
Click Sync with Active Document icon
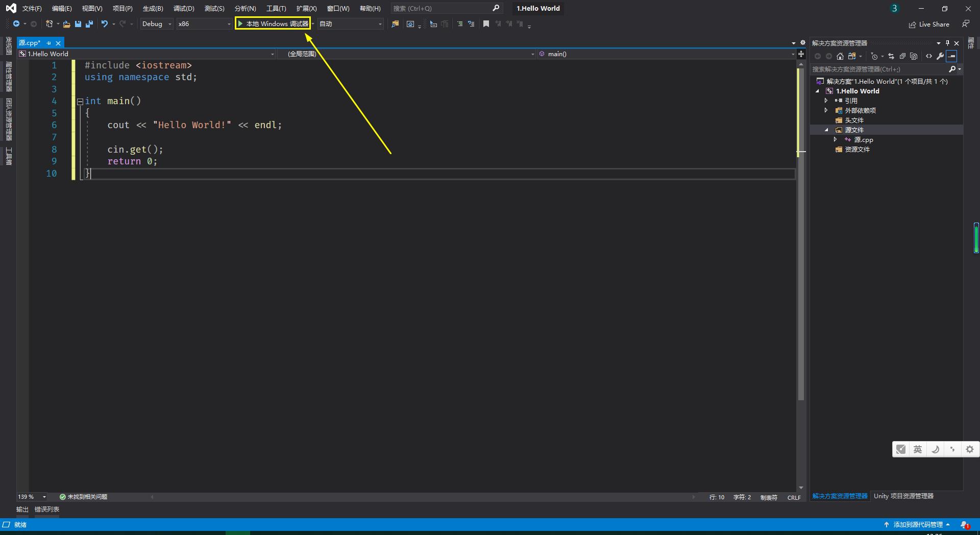891,56
